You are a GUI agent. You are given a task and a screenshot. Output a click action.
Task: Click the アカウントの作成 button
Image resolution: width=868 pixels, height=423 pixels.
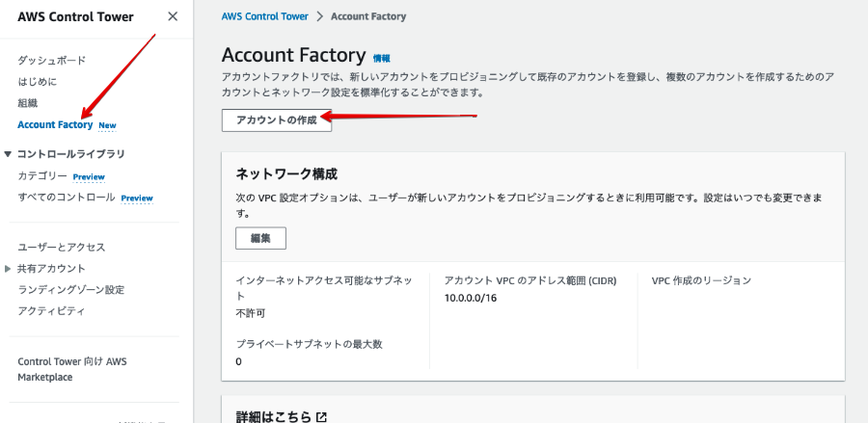(x=277, y=120)
